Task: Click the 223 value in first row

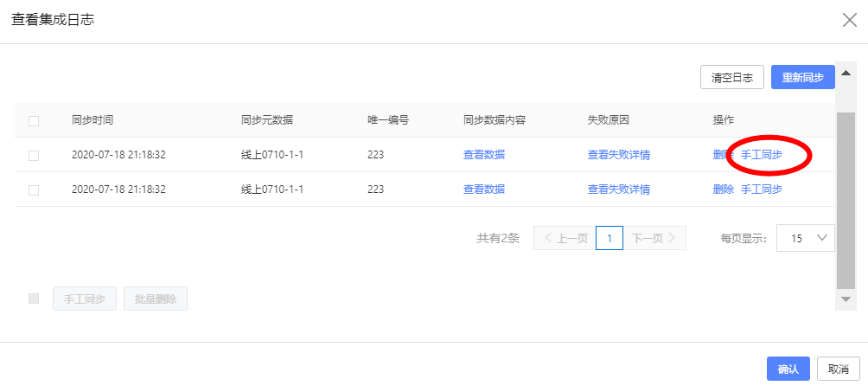Action: pyautogui.click(x=376, y=155)
